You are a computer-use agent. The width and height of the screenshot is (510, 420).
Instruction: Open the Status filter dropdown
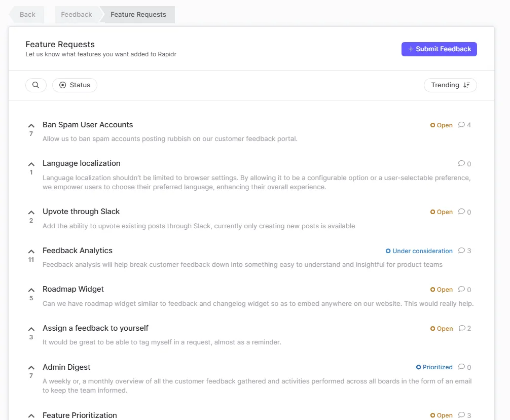(x=75, y=85)
